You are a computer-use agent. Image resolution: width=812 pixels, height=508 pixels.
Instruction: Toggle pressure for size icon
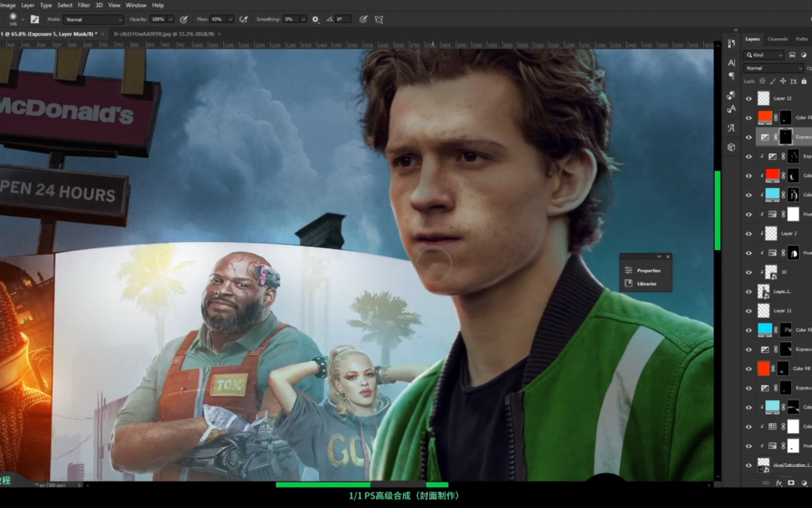point(363,19)
